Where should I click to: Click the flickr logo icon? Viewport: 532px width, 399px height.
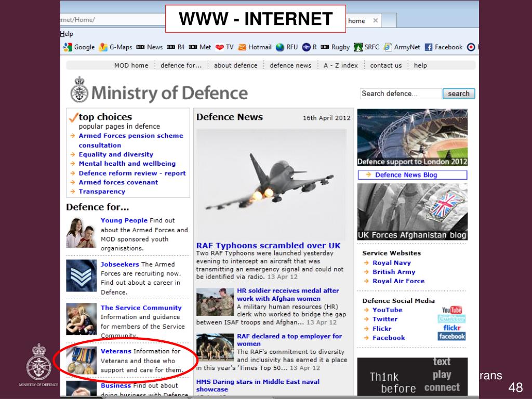pos(451,328)
